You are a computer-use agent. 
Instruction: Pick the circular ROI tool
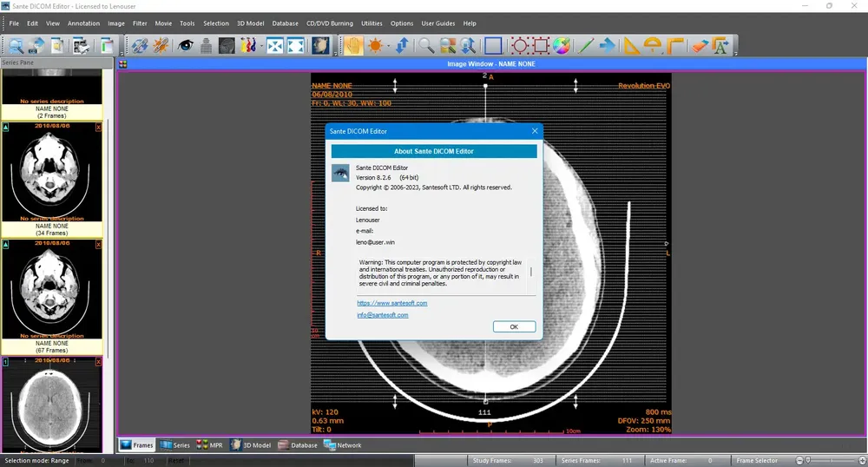519,46
